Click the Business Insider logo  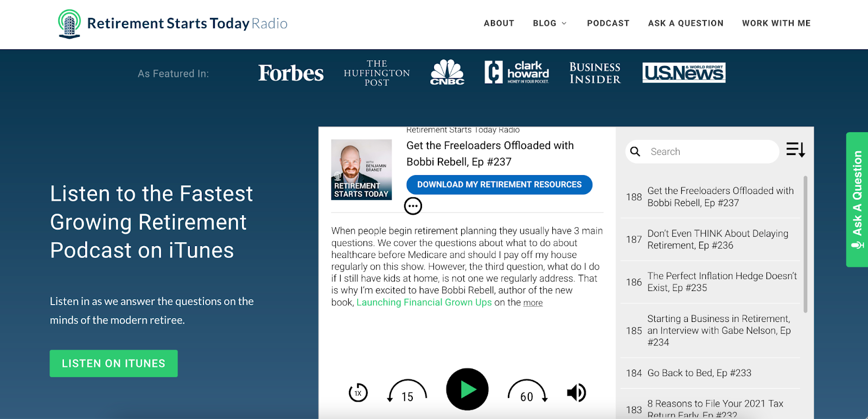595,73
